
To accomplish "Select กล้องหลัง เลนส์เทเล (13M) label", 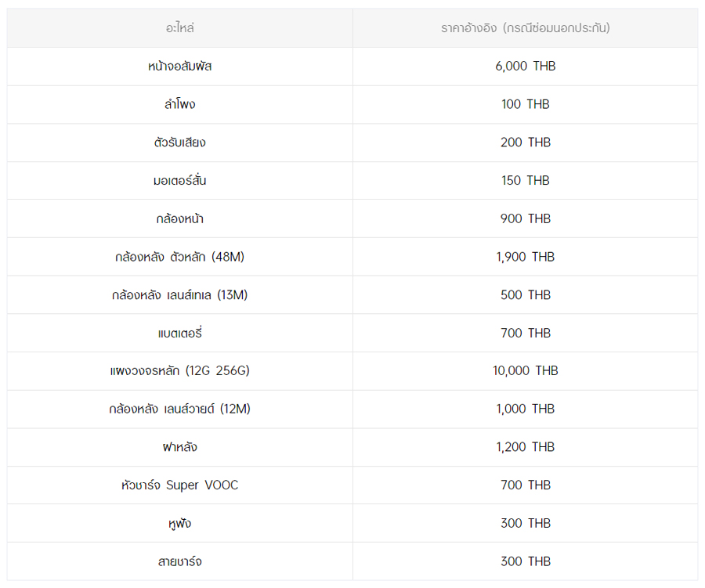I will coord(179,295).
